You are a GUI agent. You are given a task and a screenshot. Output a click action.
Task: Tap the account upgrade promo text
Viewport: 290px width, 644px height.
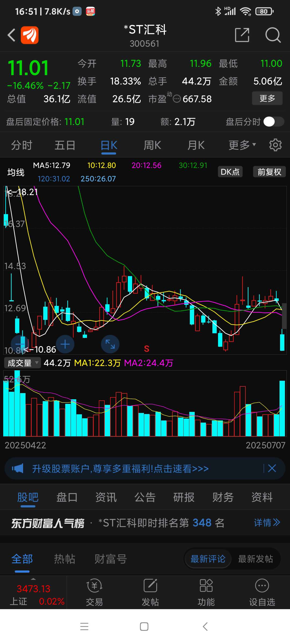point(120,469)
